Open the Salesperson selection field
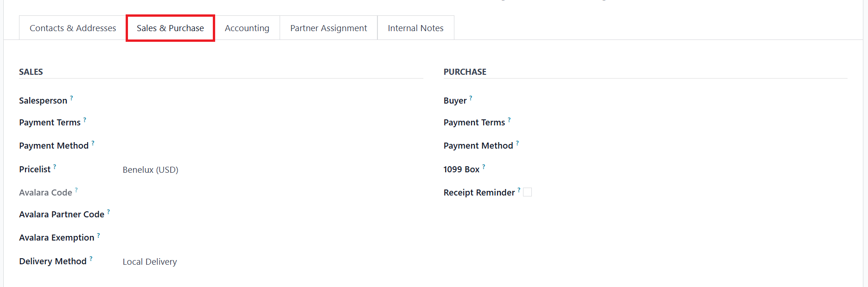The image size is (868, 287). (269, 101)
